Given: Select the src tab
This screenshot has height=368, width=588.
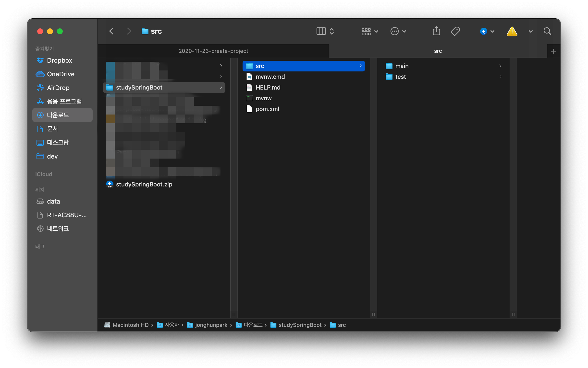Looking at the screenshot, I should [438, 51].
